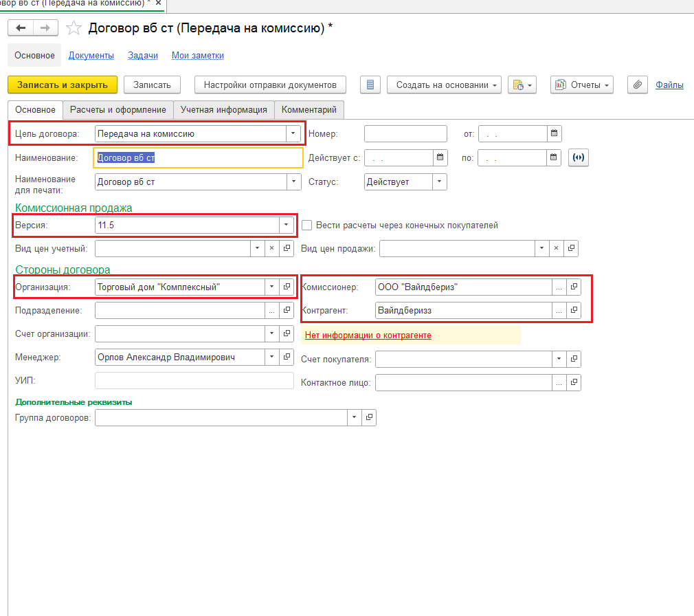Open the 'Мои заметки' navigation link
694x616 pixels.
point(198,56)
